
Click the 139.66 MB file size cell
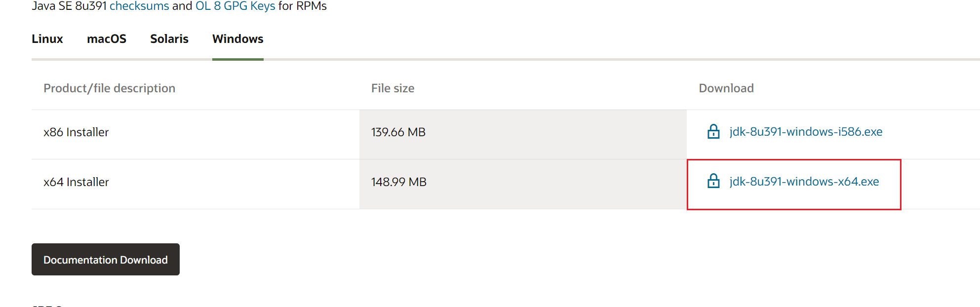click(x=398, y=132)
